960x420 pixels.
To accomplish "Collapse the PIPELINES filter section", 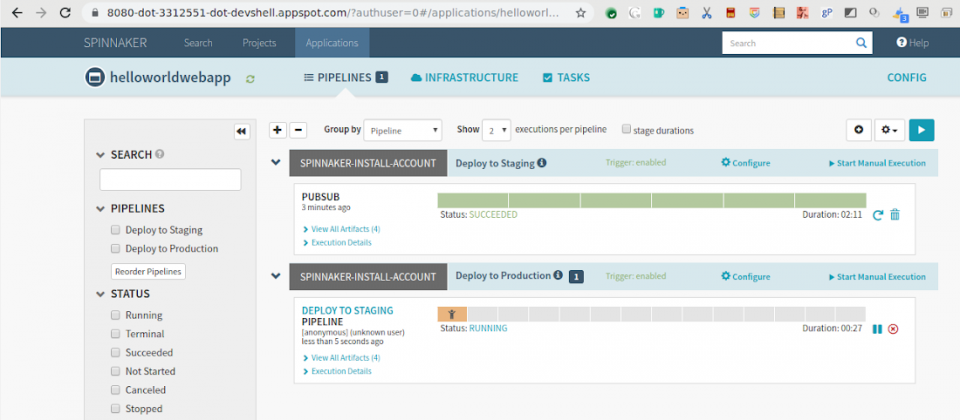I will click(101, 209).
